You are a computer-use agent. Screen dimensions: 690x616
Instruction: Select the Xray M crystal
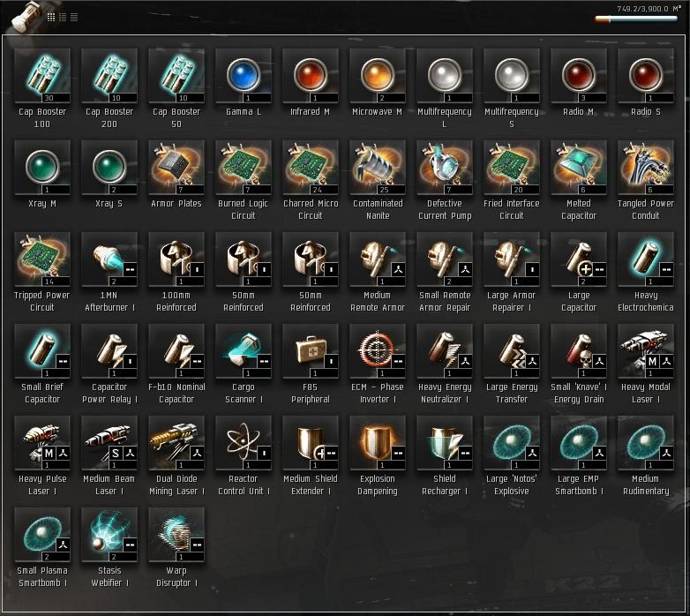(42, 168)
